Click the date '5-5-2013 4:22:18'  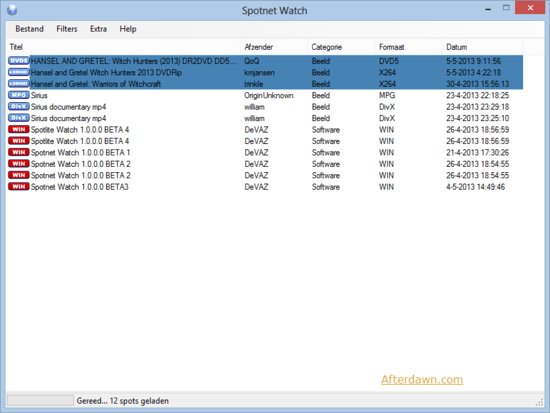pos(473,72)
